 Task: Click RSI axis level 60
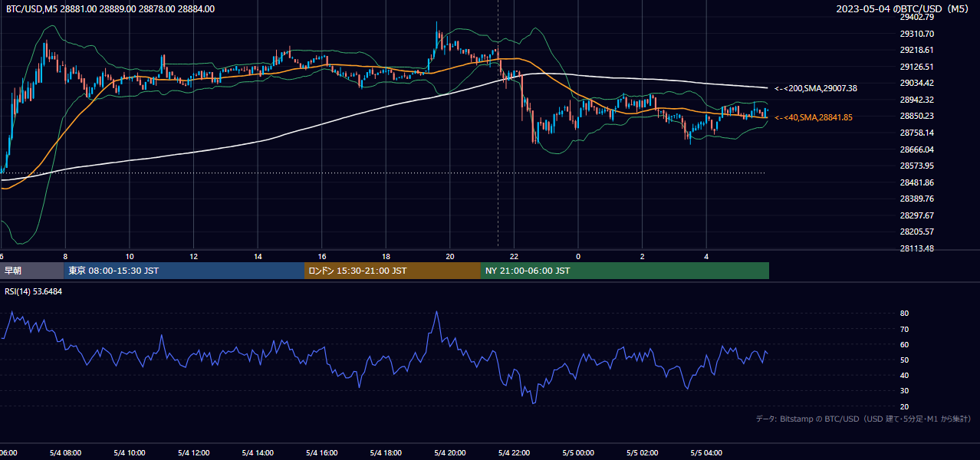[905, 344]
